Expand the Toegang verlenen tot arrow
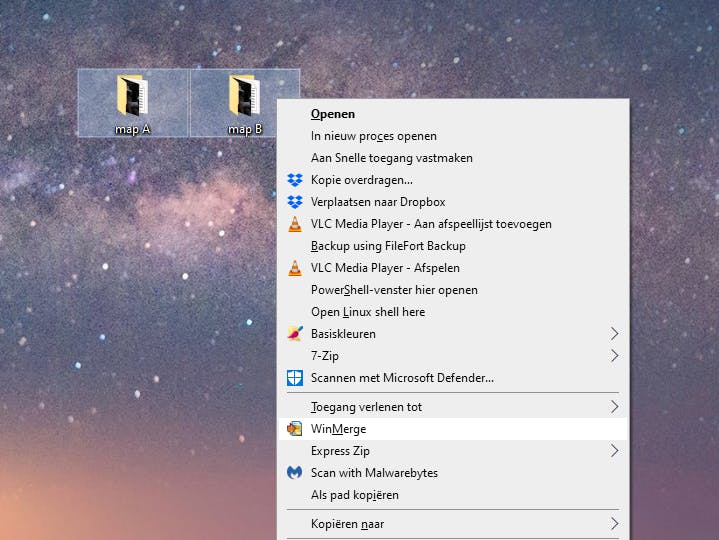The image size is (719, 540). (x=614, y=407)
